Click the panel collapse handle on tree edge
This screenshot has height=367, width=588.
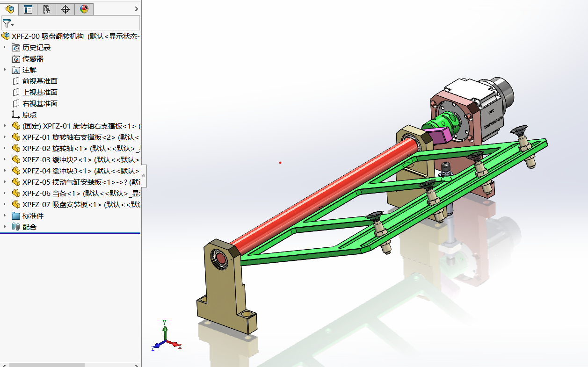[144, 175]
